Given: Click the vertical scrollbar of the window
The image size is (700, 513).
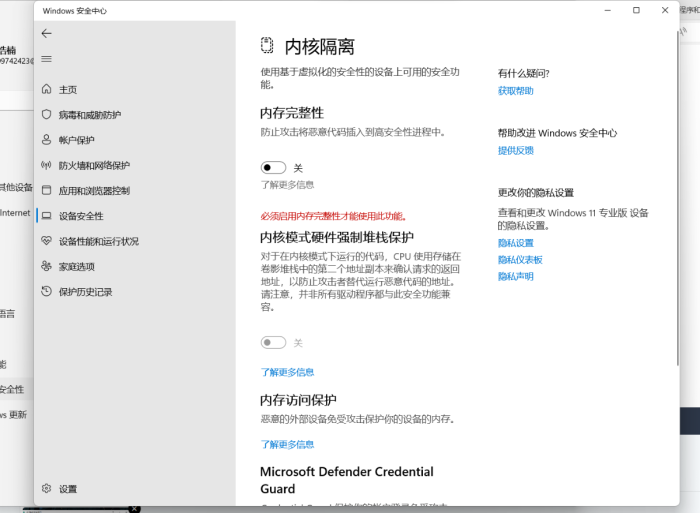Looking at the screenshot, I should (x=677, y=196).
